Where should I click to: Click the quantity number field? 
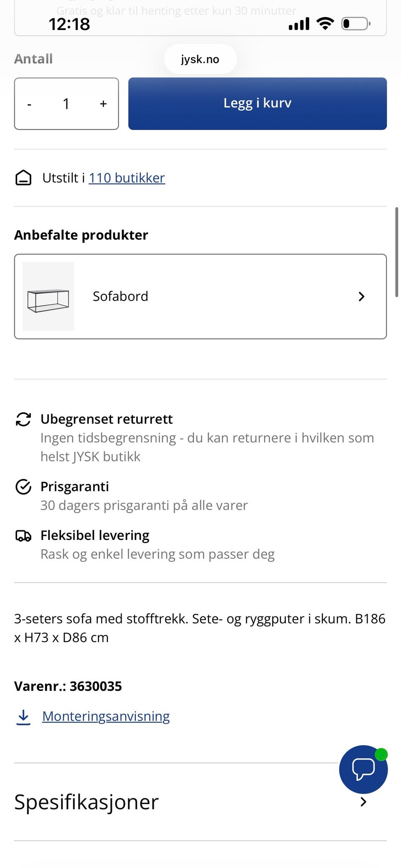66,104
